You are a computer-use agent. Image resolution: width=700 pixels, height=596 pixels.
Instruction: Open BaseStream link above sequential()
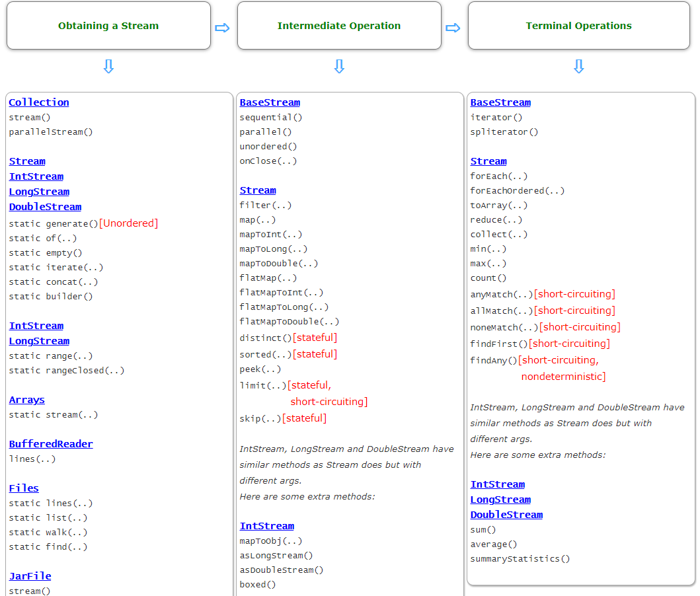pyautogui.click(x=270, y=102)
